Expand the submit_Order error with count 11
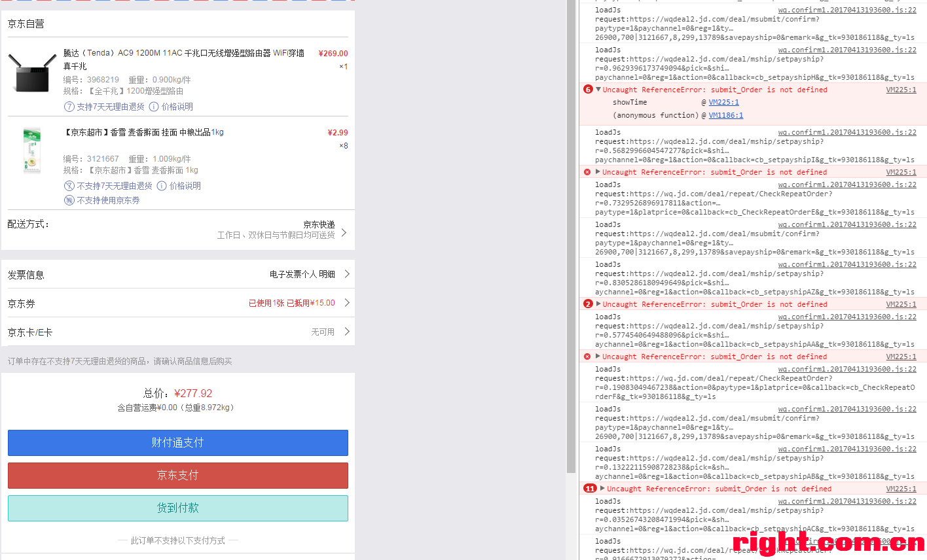This screenshot has width=927, height=560. (602, 489)
